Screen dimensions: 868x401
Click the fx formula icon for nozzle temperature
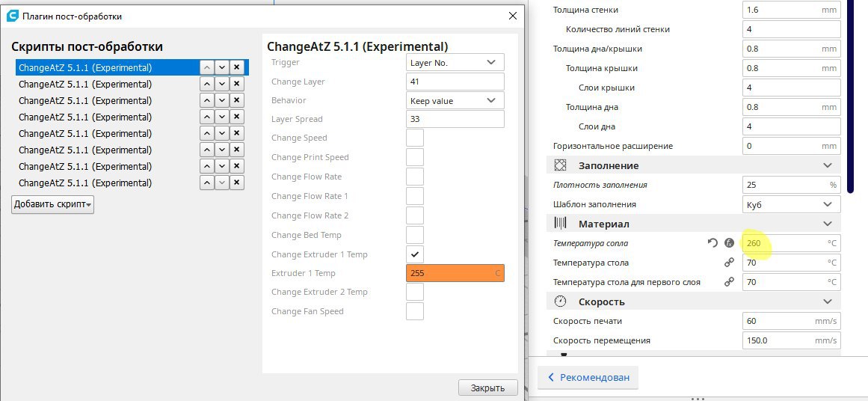click(729, 243)
